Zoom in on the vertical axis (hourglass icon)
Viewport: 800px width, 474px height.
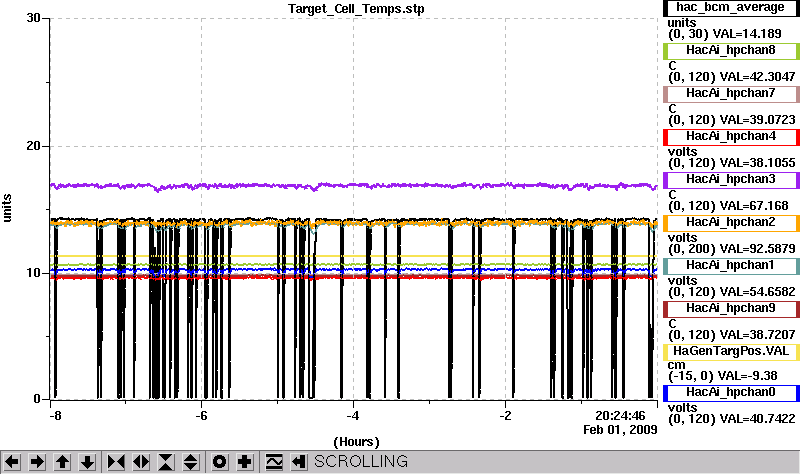pos(166,462)
